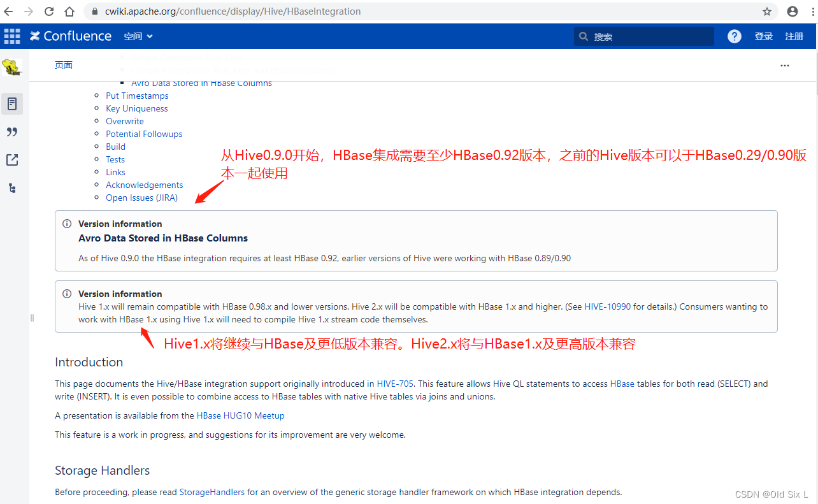Reload the current browser page
Image resolution: width=818 pixels, height=504 pixels.
(49, 11)
